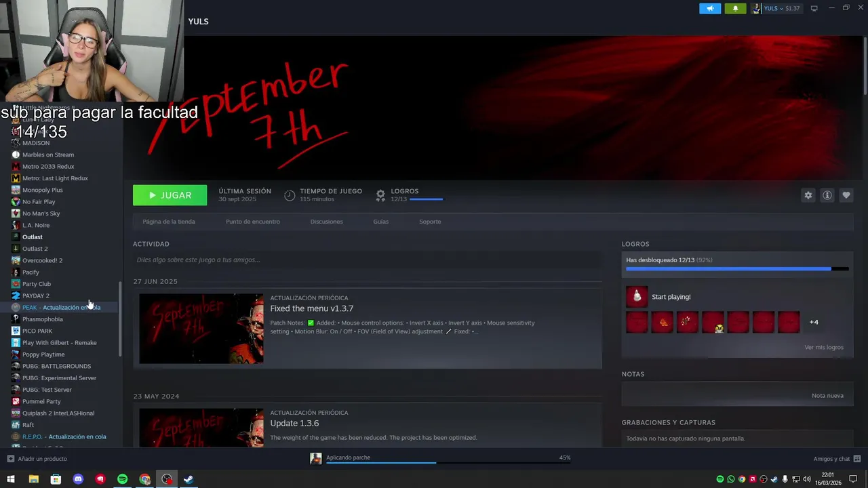Add game to favorites heart icon
The height and width of the screenshot is (488, 868).
click(x=846, y=195)
